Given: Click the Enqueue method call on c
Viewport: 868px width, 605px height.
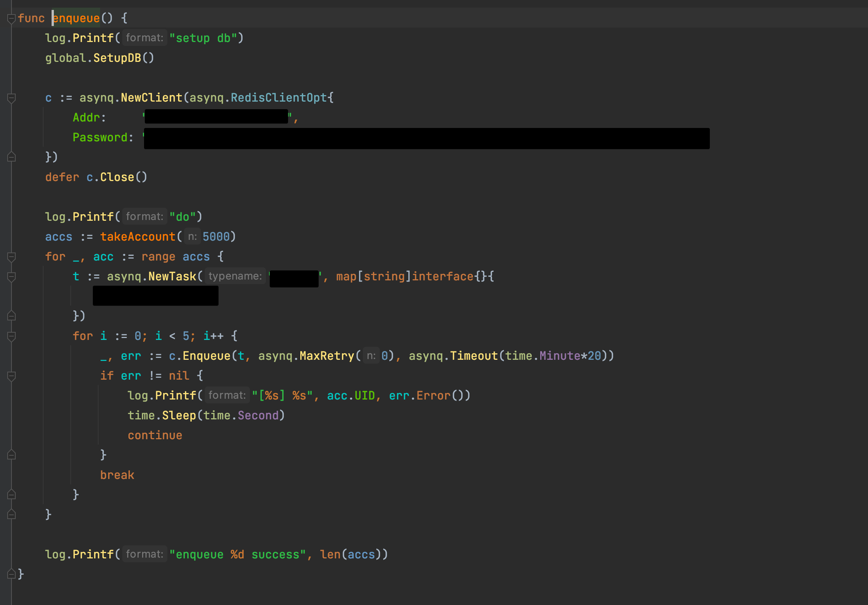Looking at the screenshot, I should click(206, 356).
